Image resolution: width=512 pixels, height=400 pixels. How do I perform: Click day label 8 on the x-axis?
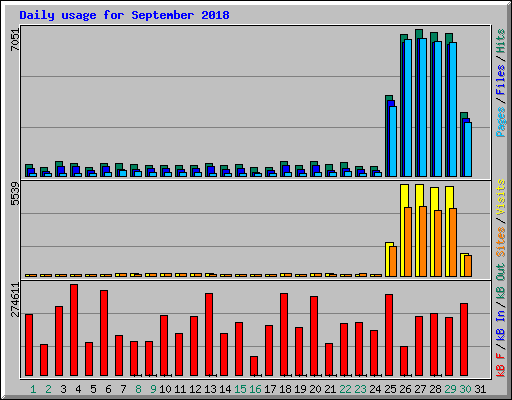coord(138,389)
